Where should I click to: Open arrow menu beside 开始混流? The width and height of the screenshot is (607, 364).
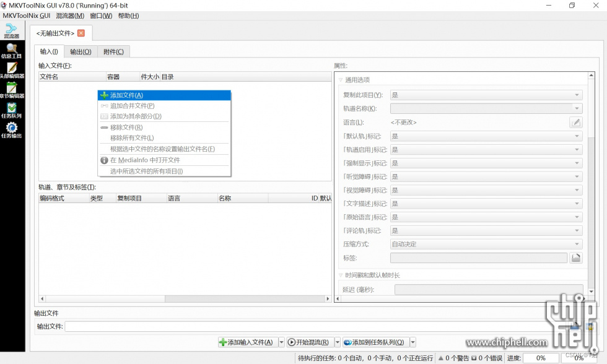coord(337,342)
